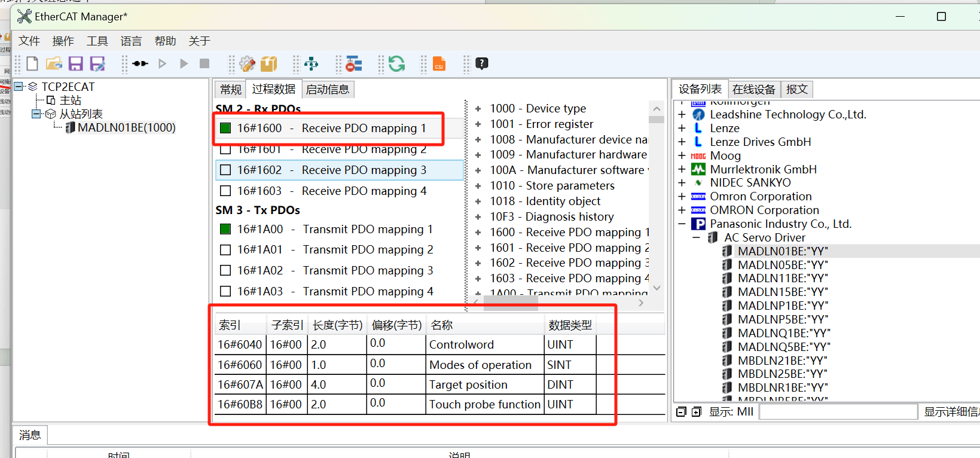
Task: Open the 语言 menu
Action: pos(131,41)
